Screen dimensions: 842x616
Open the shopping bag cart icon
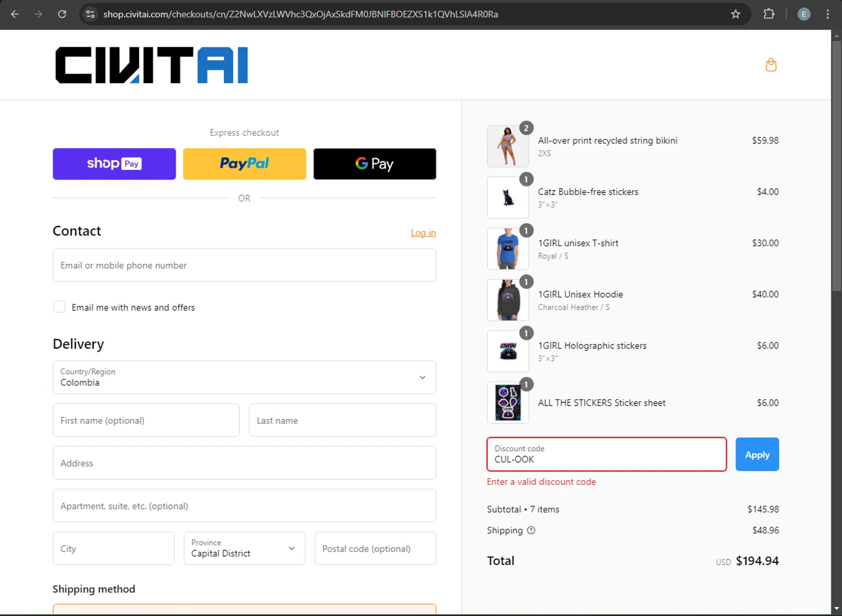[x=771, y=65]
